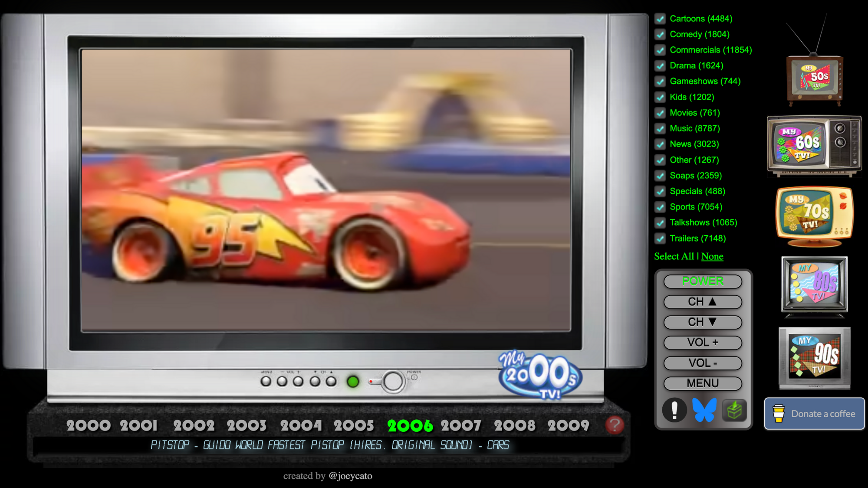The height and width of the screenshot is (490, 868).
Task: Click the None selection link
Action: click(x=712, y=256)
